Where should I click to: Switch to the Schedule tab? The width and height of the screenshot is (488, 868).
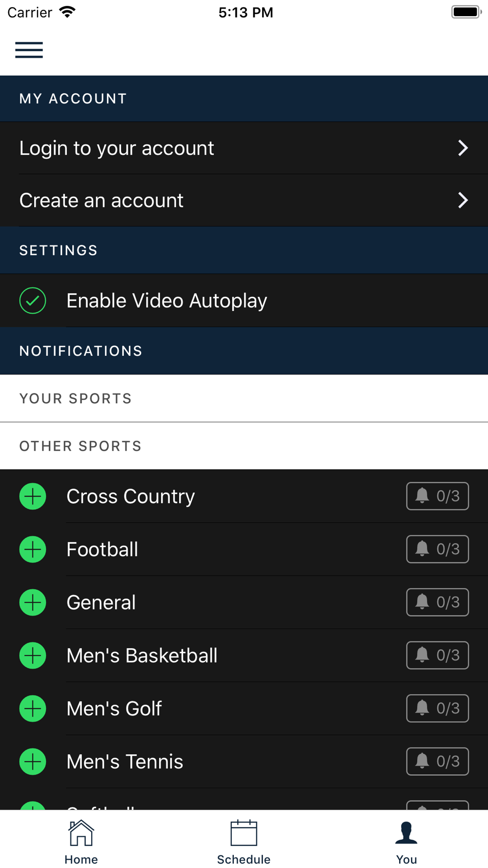pyautogui.click(x=244, y=842)
